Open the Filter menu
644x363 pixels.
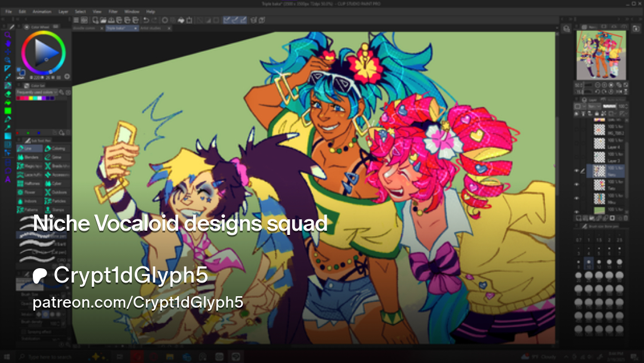[113, 11]
